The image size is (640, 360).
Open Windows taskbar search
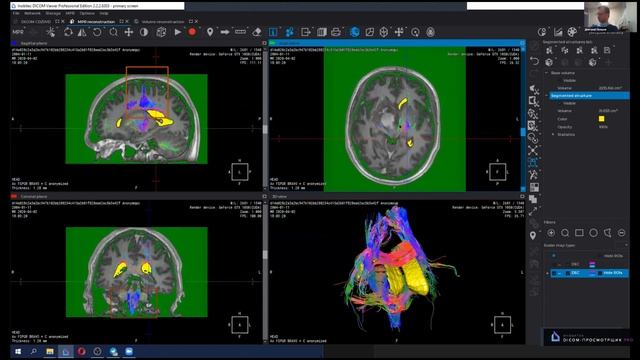(34, 351)
